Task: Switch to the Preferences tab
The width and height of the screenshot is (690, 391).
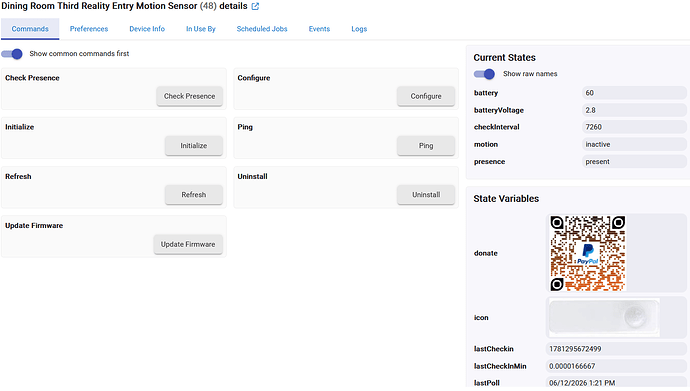Action: click(x=89, y=29)
